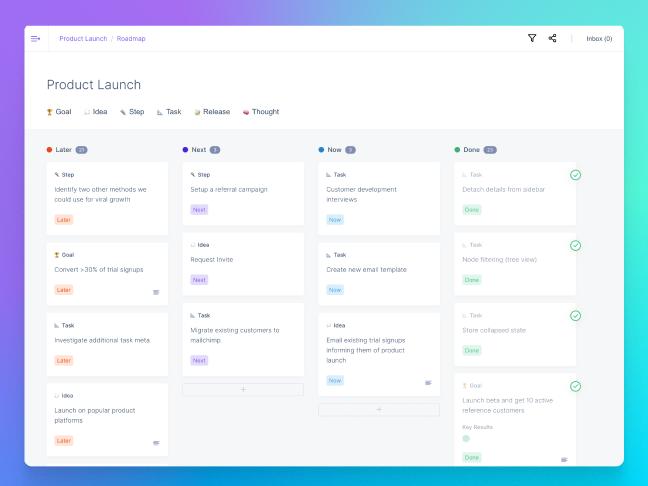
Task: Uncheck done mark on Detach details from sidebar
Action: click(575, 175)
